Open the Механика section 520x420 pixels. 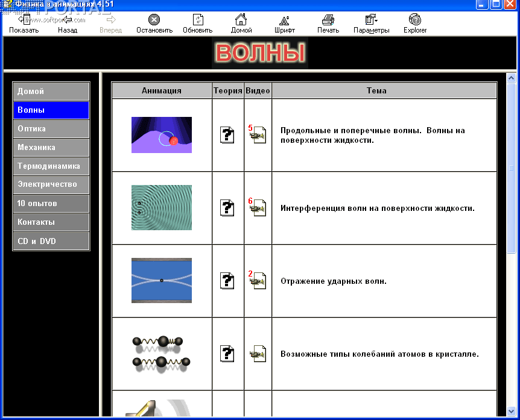click(51, 148)
